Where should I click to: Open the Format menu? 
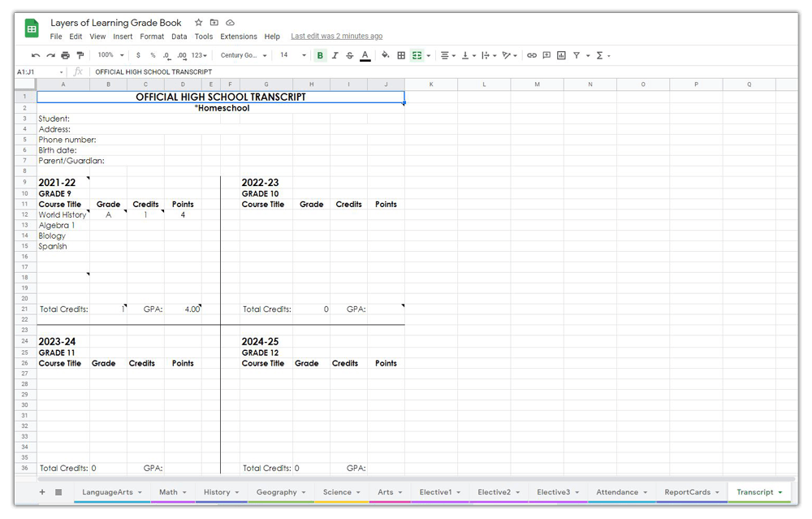point(152,37)
